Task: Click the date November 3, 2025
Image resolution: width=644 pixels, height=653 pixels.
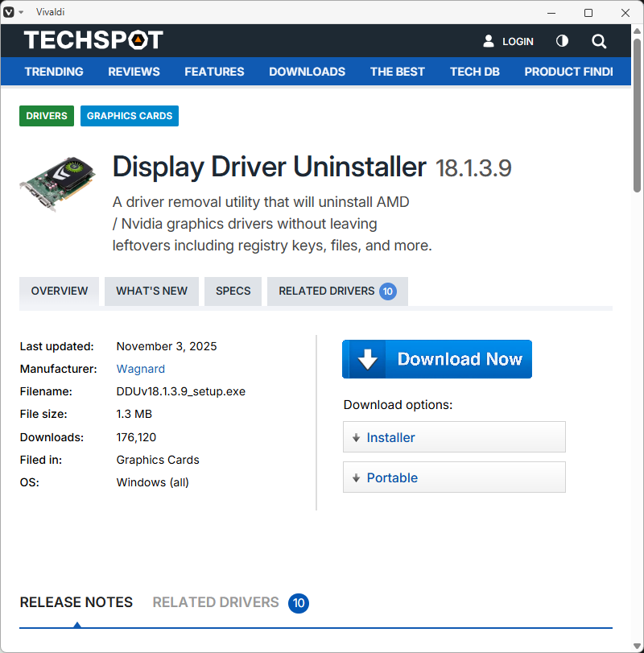Action: pos(167,346)
